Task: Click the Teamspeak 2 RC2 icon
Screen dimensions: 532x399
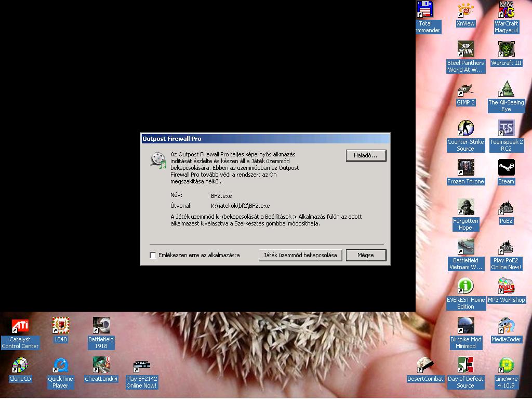Action: (506, 129)
